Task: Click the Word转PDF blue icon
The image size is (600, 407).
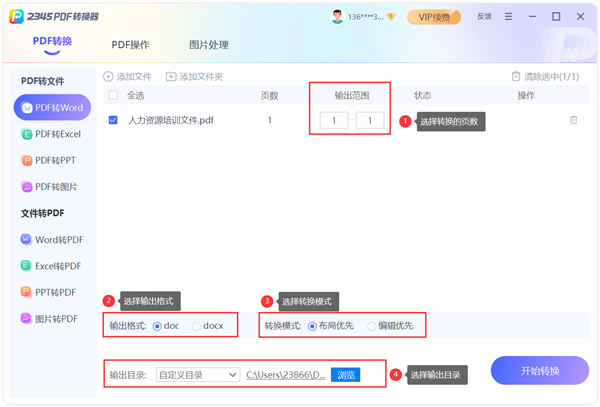Action: (x=26, y=239)
